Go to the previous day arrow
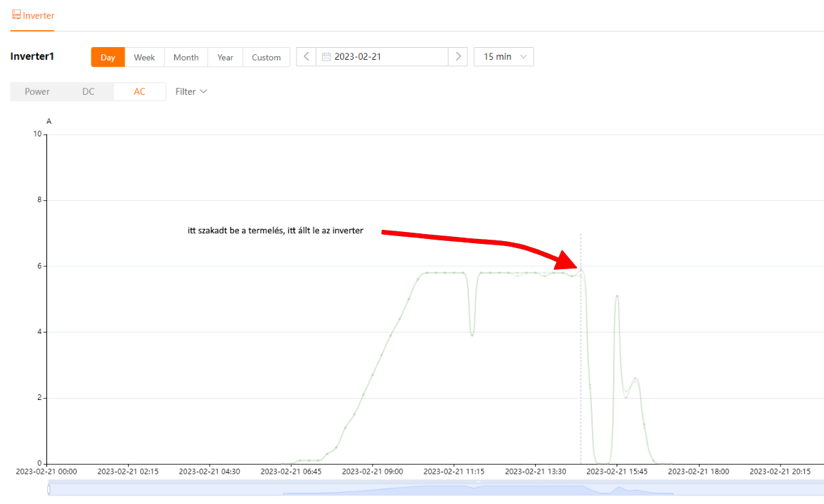This screenshot has height=504, width=824. point(306,57)
